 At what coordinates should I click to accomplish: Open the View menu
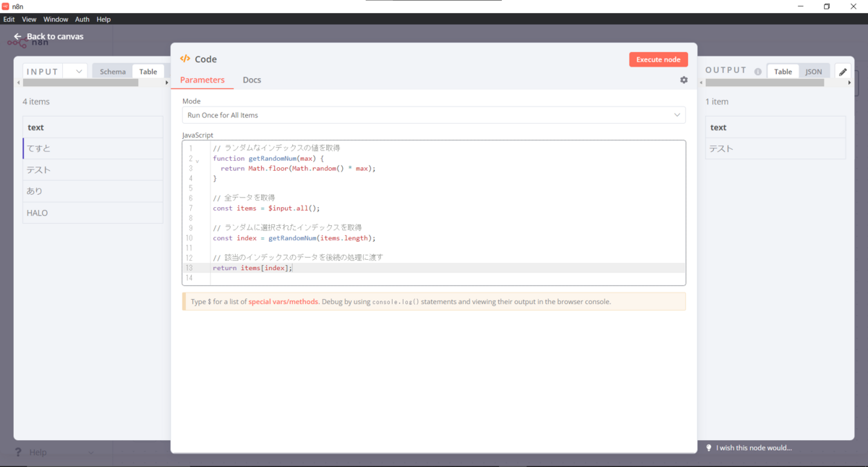click(29, 19)
